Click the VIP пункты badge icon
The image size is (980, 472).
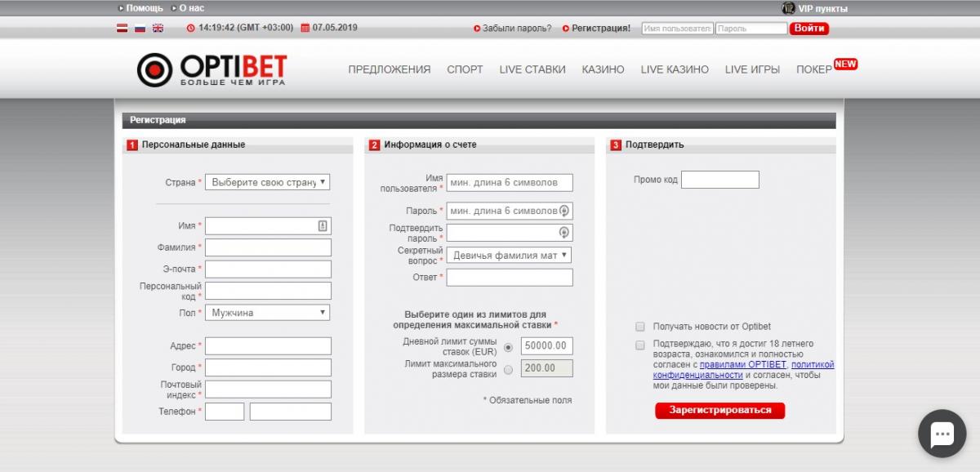click(x=789, y=8)
